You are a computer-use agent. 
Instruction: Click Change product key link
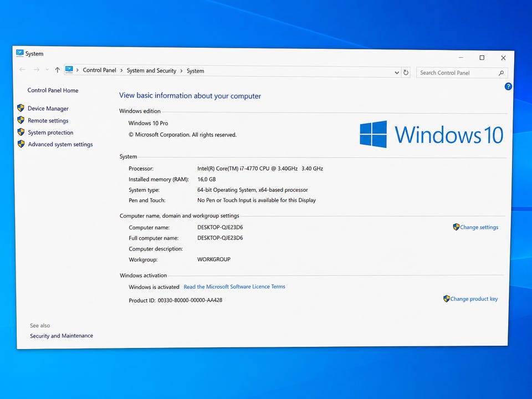coord(474,299)
